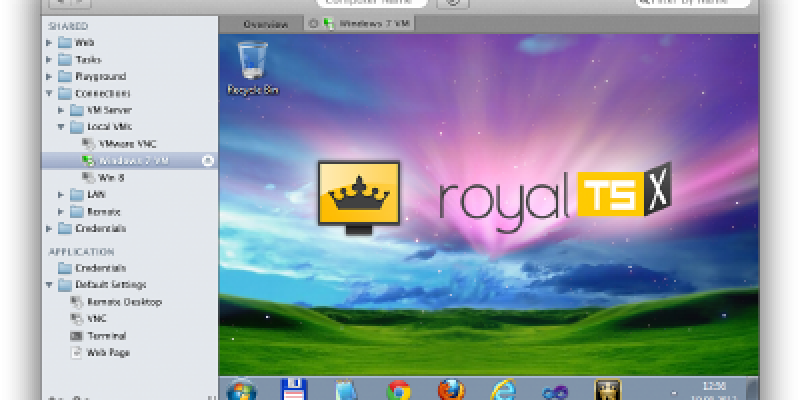Collapse the Connections folder
800x400 pixels.
[x=49, y=93]
